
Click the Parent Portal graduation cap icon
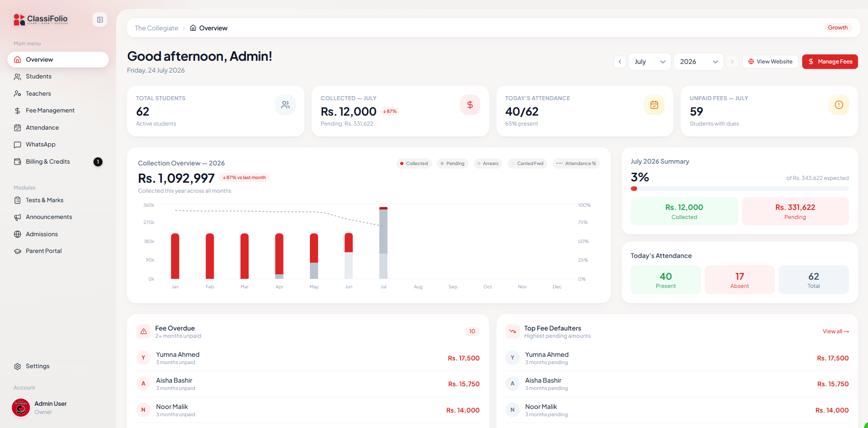18,251
